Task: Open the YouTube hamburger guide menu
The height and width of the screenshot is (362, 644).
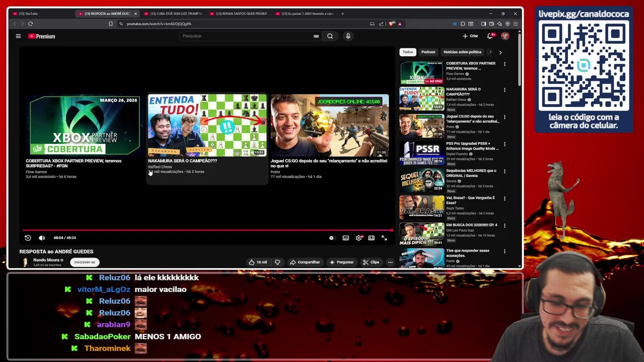Action: 18,36
